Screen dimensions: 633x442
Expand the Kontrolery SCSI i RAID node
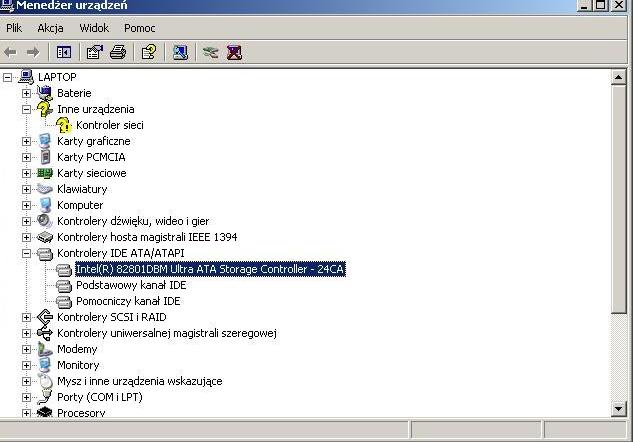point(26,317)
